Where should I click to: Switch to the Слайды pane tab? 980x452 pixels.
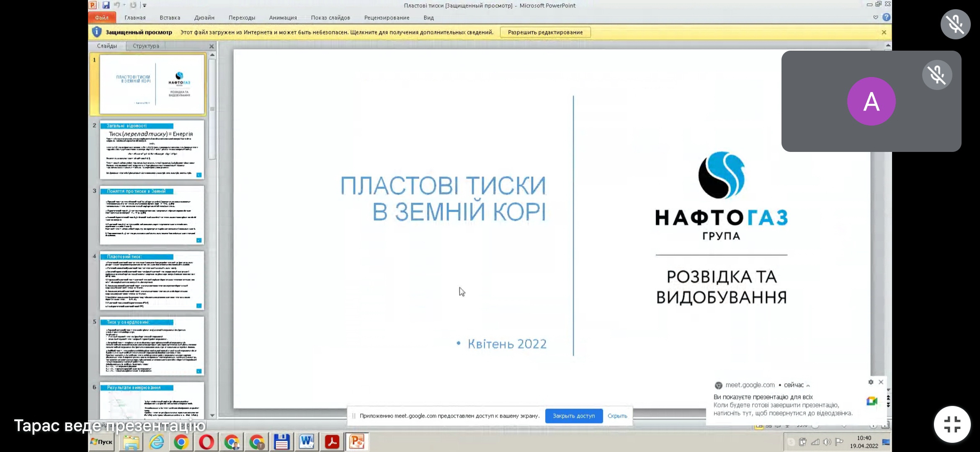(107, 46)
